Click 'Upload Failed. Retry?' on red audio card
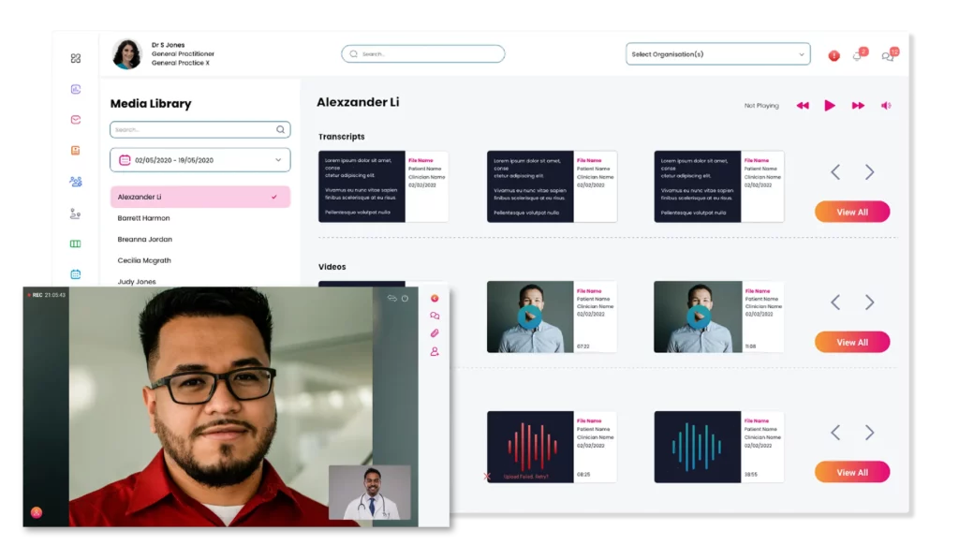959x560 pixels. [x=526, y=477]
